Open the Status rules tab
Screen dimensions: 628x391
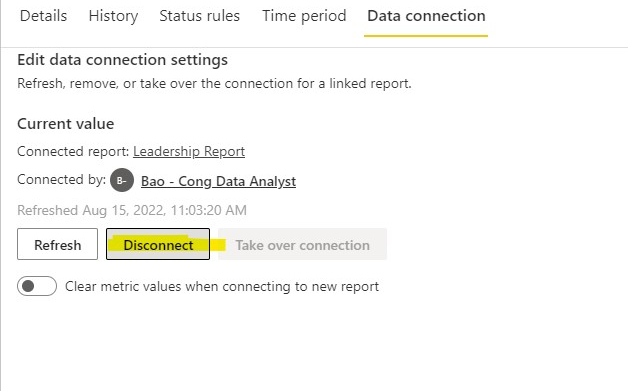199,16
